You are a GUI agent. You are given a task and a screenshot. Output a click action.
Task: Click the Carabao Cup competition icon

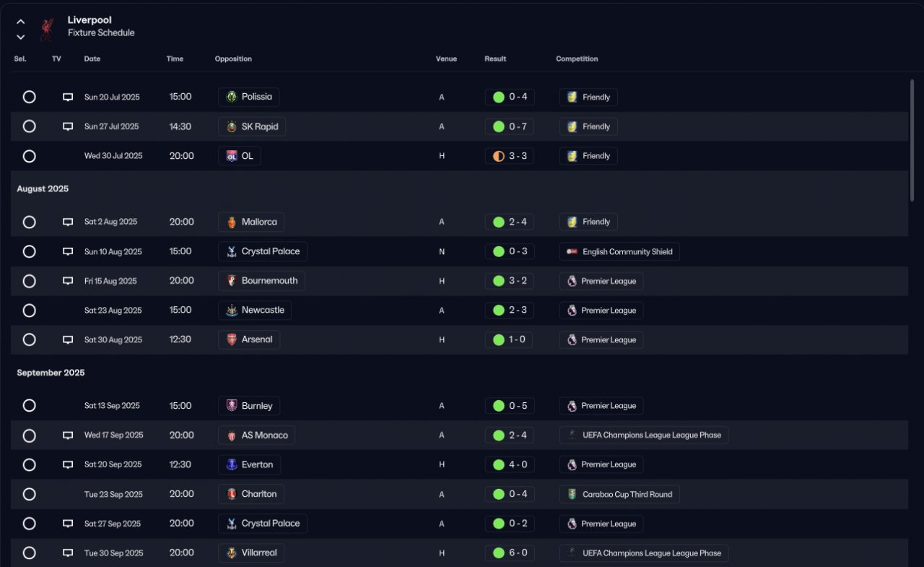(572, 494)
